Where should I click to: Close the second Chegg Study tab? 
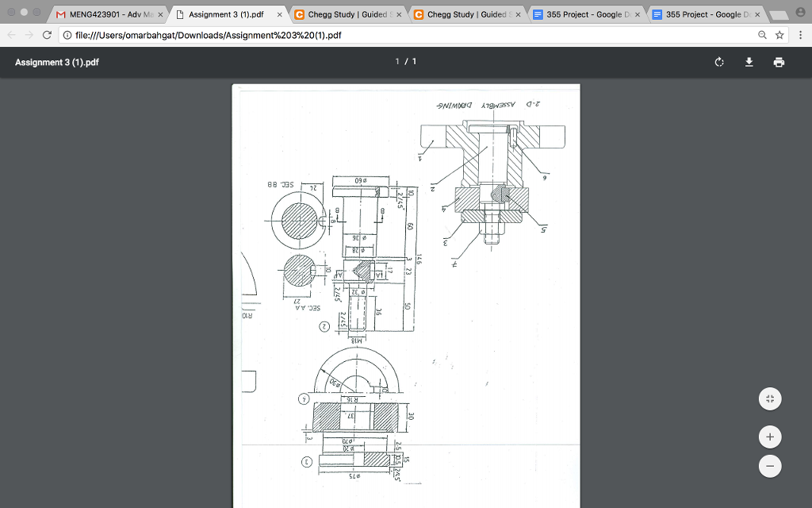pos(518,14)
